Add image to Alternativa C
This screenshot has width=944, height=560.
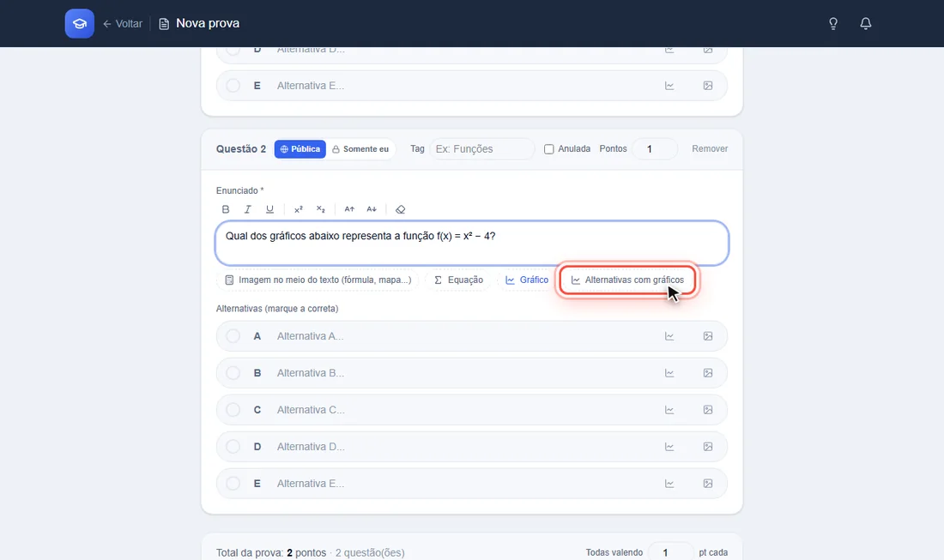(708, 410)
